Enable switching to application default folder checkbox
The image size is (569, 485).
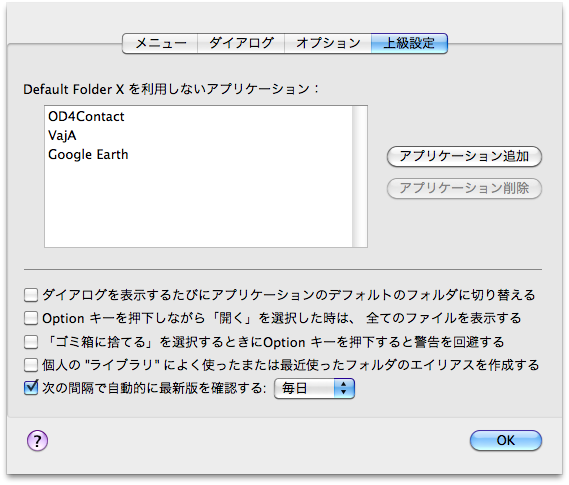coord(31,295)
